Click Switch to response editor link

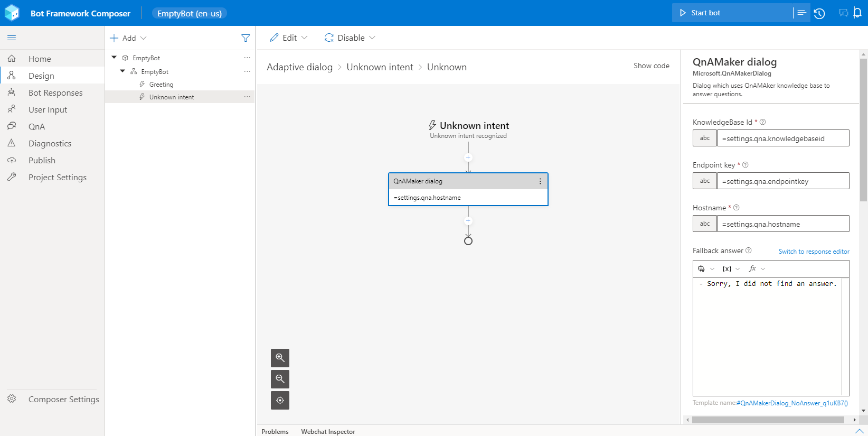pyautogui.click(x=814, y=252)
